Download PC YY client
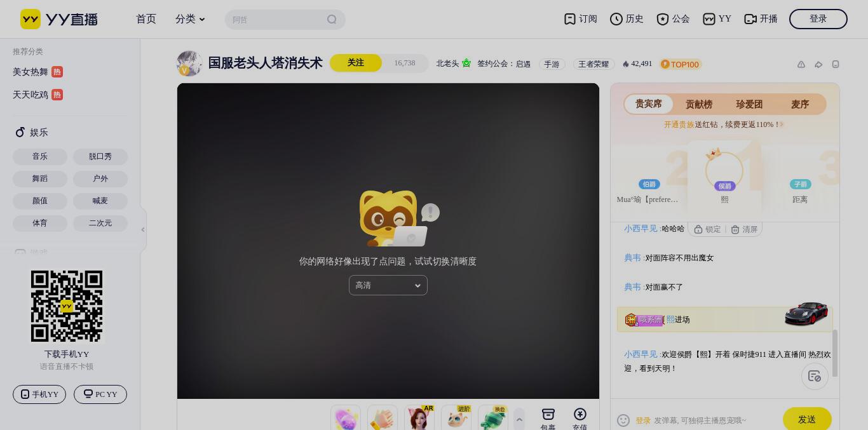The height and width of the screenshot is (430, 868). [x=100, y=394]
